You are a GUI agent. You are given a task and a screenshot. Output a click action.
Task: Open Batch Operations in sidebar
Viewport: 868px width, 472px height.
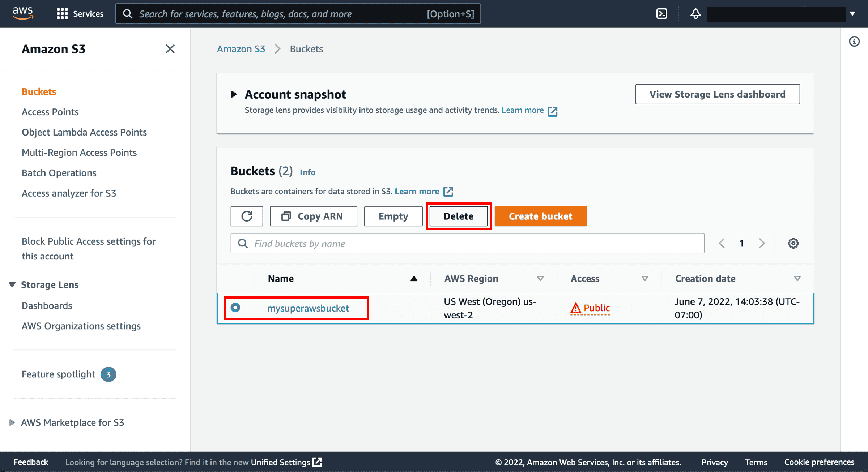(x=59, y=173)
